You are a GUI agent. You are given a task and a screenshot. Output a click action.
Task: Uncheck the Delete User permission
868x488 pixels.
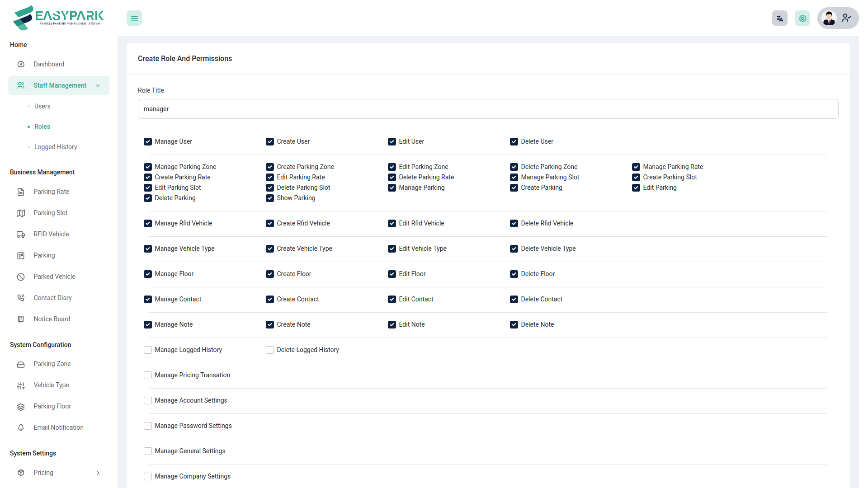coord(514,142)
